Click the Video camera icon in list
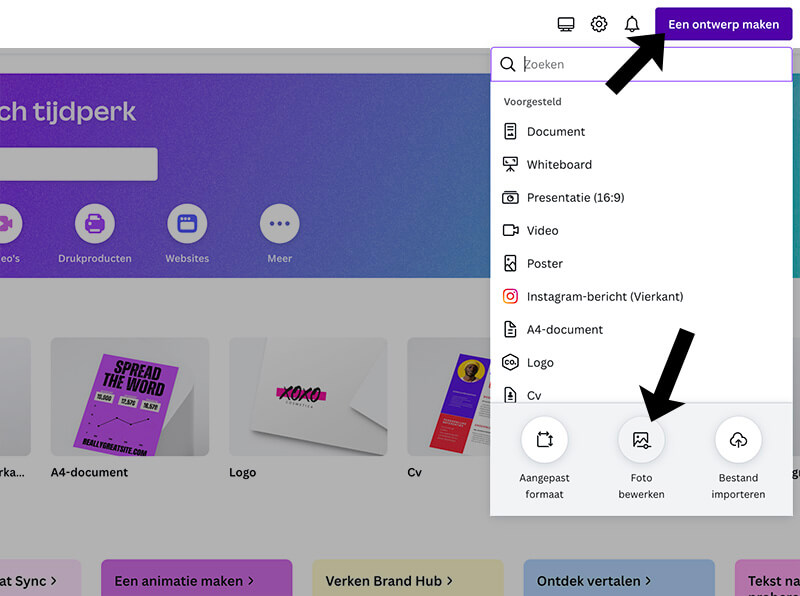800x596 pixels. tap(510, 230)
